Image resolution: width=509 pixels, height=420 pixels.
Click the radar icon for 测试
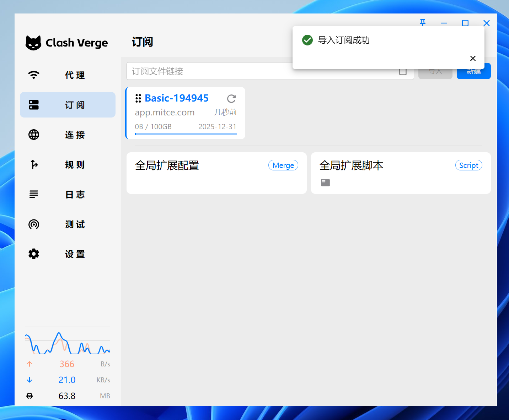click(34, 224)
